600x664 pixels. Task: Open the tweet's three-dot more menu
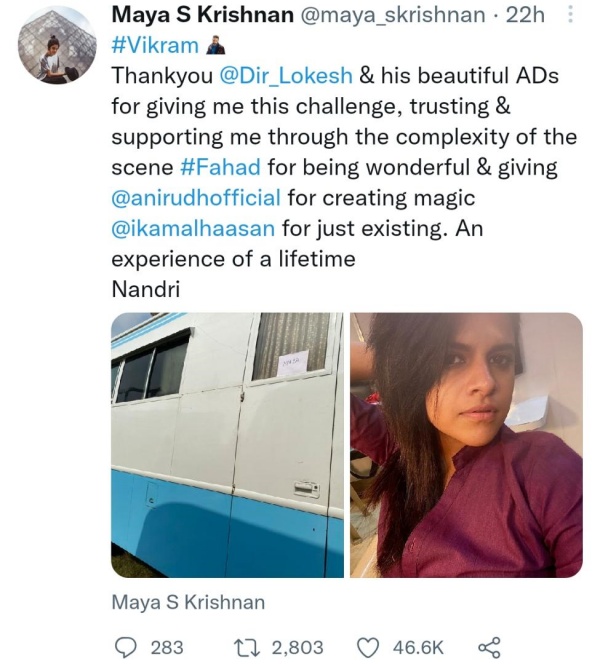570,16
